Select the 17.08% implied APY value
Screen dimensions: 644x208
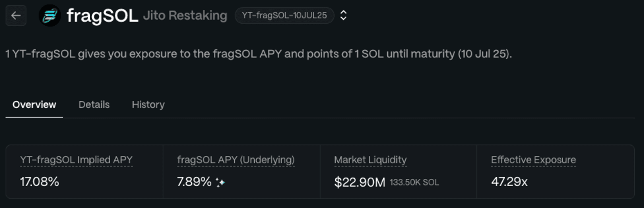click(39, 182)
